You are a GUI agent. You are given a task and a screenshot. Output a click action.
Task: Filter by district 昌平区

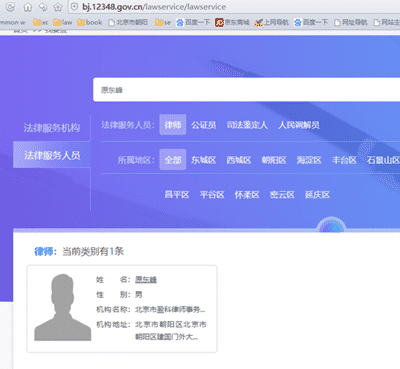(x=177, y=195)
